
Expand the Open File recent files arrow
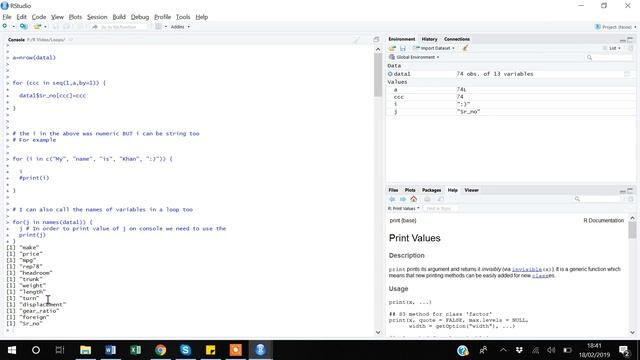[45, 27]
